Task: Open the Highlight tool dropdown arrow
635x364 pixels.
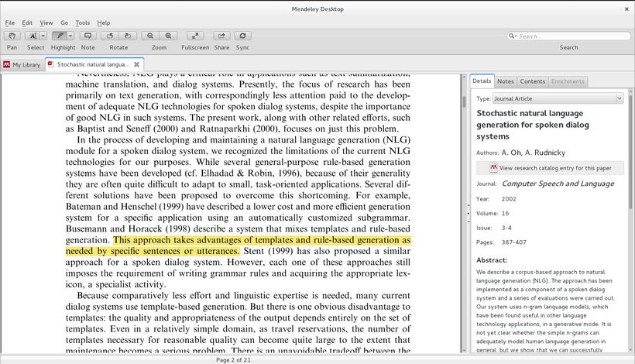Action: click(70, 36)
